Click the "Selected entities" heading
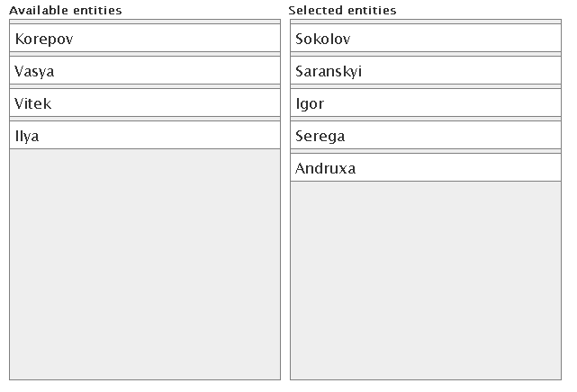The width and height of the screenshot is (577, 392). pyautogui.click(x=342, y=10)
